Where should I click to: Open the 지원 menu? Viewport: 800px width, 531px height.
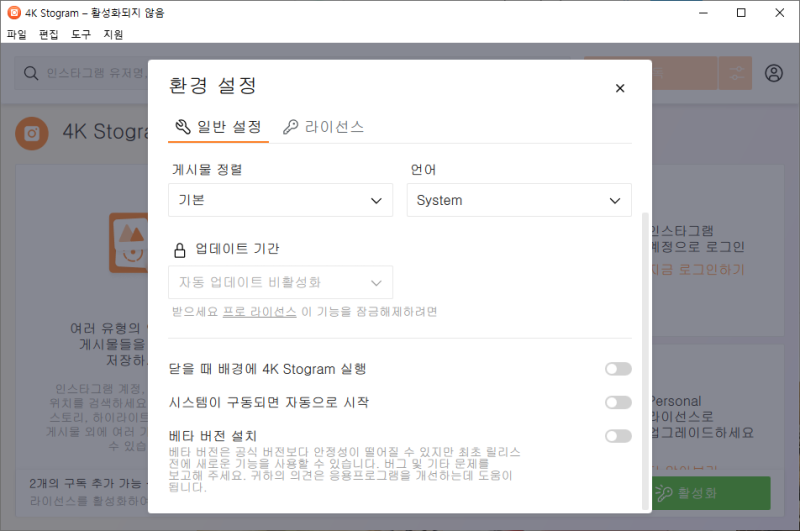pyautogui.click(x=113, y=34)
